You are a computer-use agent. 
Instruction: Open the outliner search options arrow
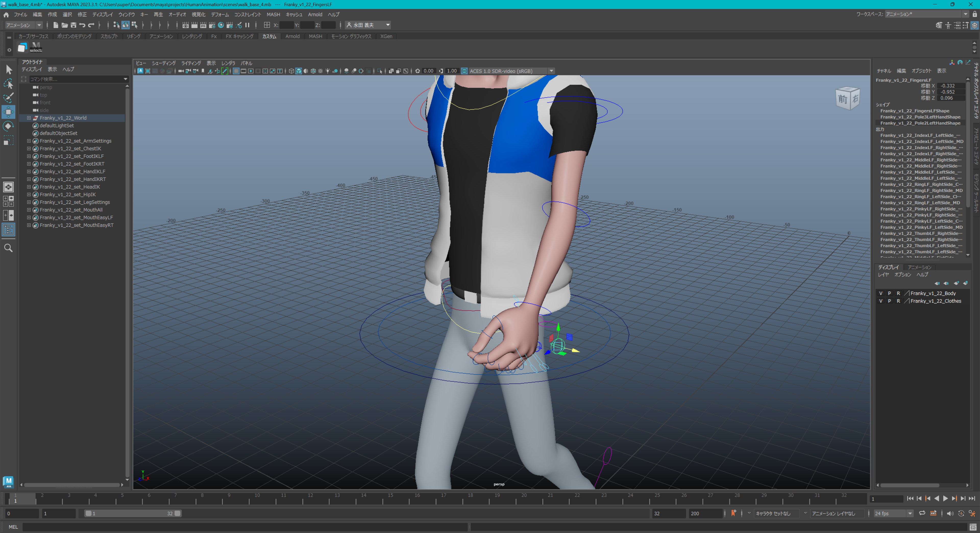[126, 79]
